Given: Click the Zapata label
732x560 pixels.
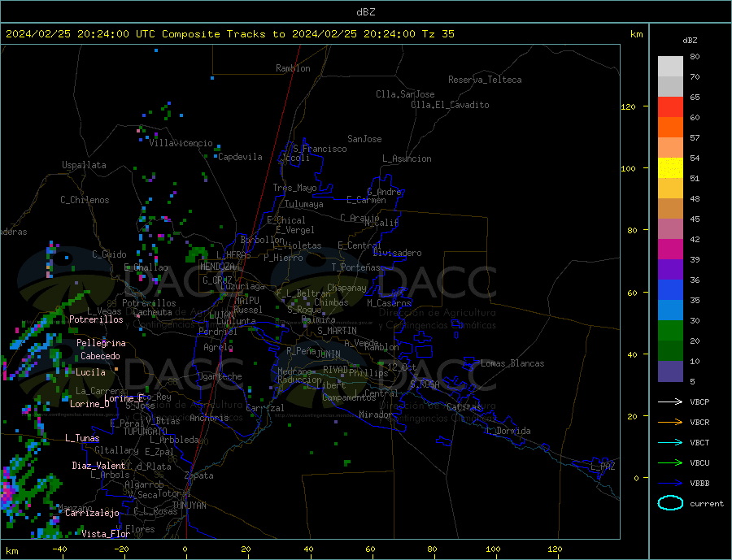Looking at the screenshot, I should click(x=199, y=475).
